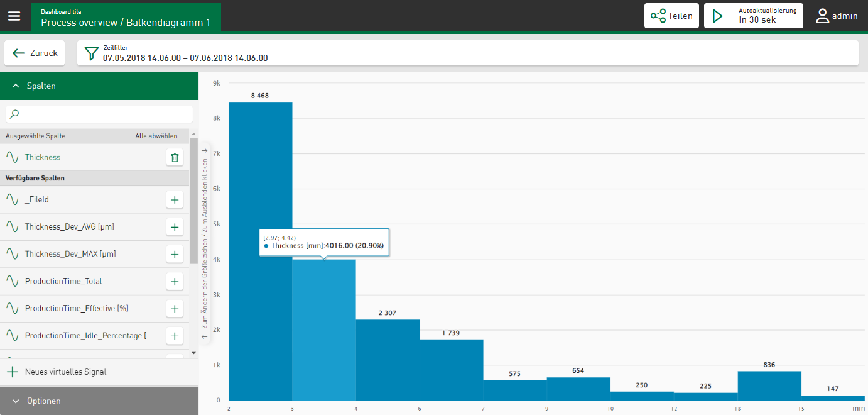
Task: Add the ProductionTime_Effective column
Action: [175, 309]
